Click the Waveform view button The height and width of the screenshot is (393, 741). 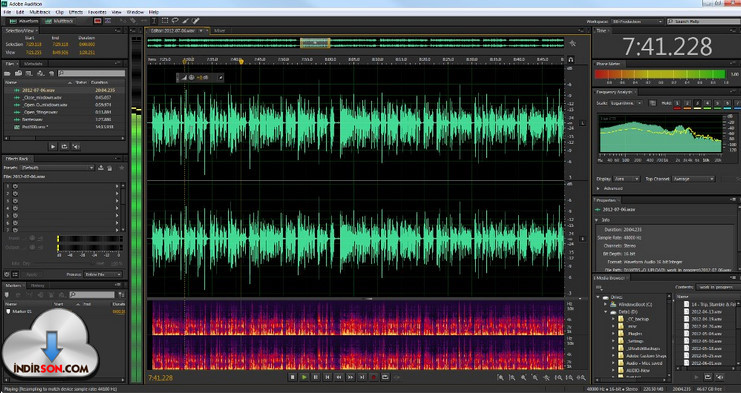(24, 21)
